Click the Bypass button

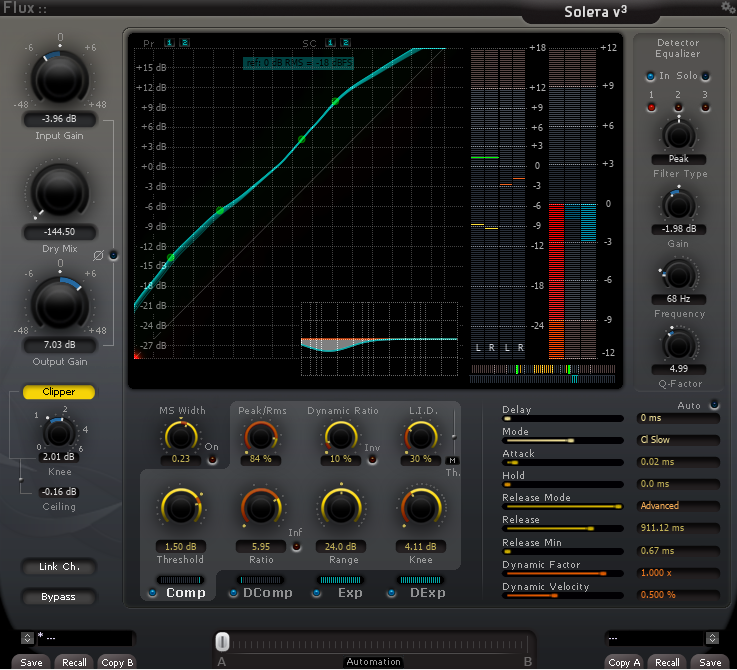click(x=59, y=597)
